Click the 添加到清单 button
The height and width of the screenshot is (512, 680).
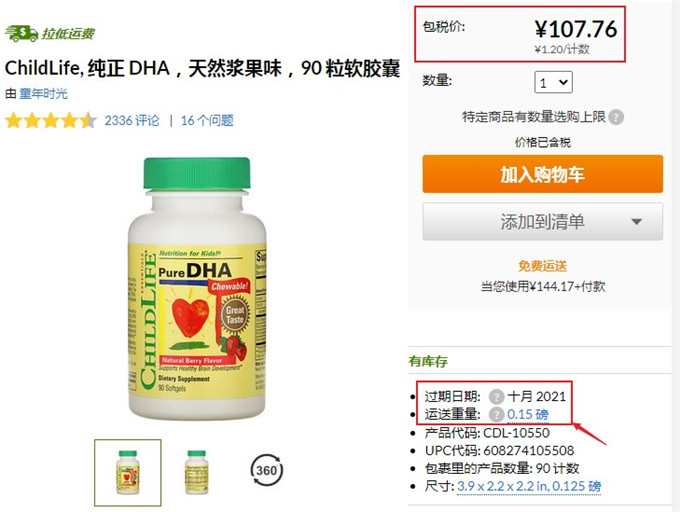click(x=543, y=222)
